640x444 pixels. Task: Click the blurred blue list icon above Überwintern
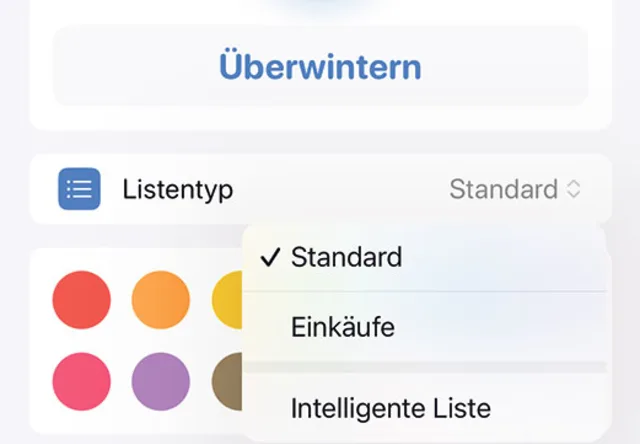[319, 6]
